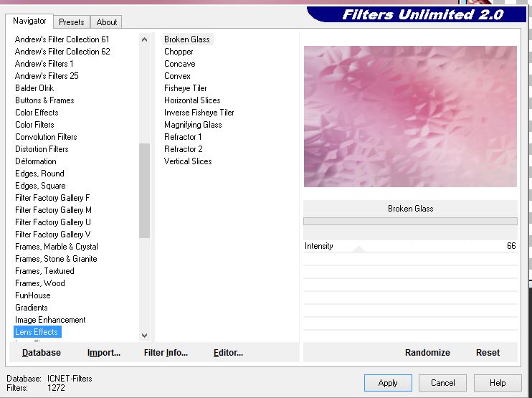Randomize the filter settings

coord(427,353)
